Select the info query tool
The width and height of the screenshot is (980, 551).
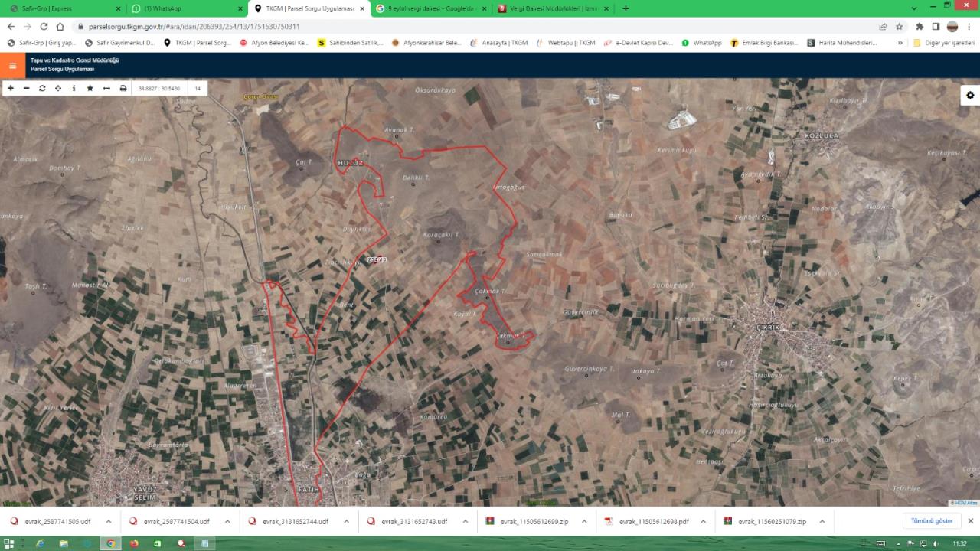click(x=74, y=88)
